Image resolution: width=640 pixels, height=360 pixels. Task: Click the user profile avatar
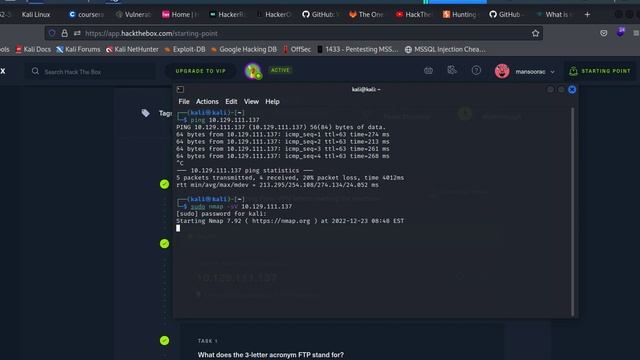[502, 71]
